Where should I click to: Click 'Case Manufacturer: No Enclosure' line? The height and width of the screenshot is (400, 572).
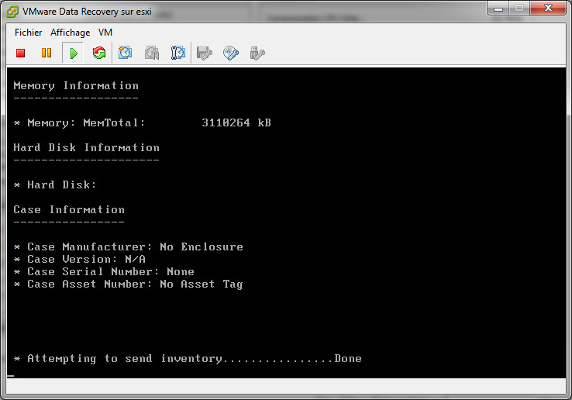click(x=128, y=247)
